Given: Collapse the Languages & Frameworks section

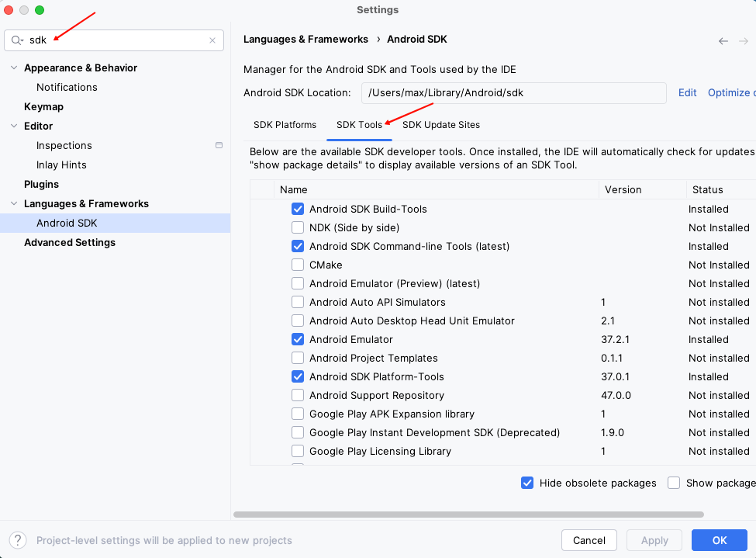Looking at the screenshot, I should click(14, 203).
